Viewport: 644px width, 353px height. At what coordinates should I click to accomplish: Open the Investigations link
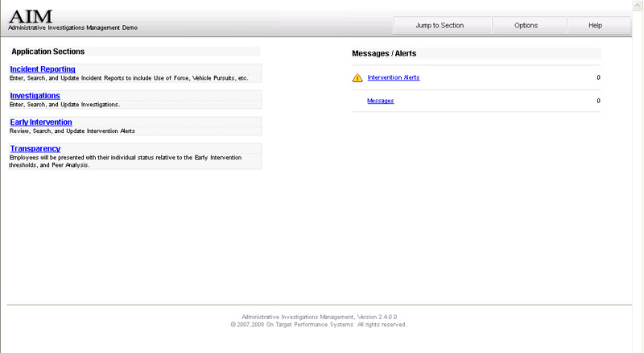pos(35,96)
